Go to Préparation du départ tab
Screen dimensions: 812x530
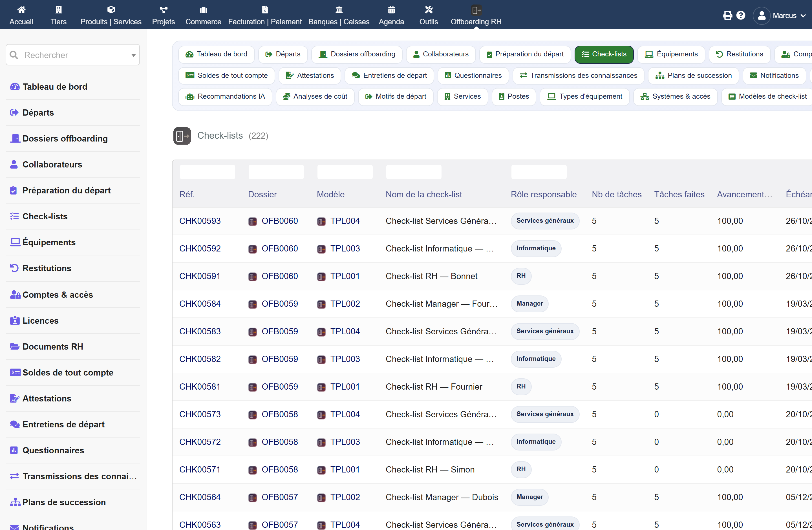(525, 54)
